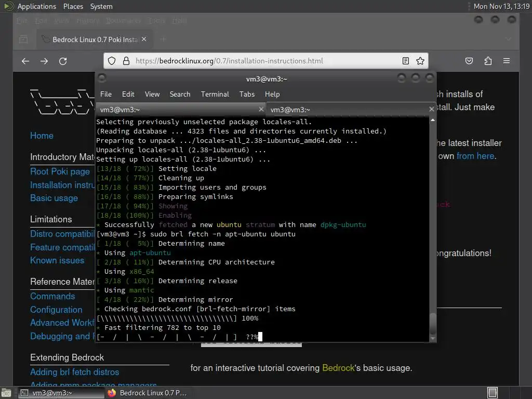This screenshot has height=399, width=532.
Task: Close the Bedrock Linux browser tab
Action: click(144, 39)
